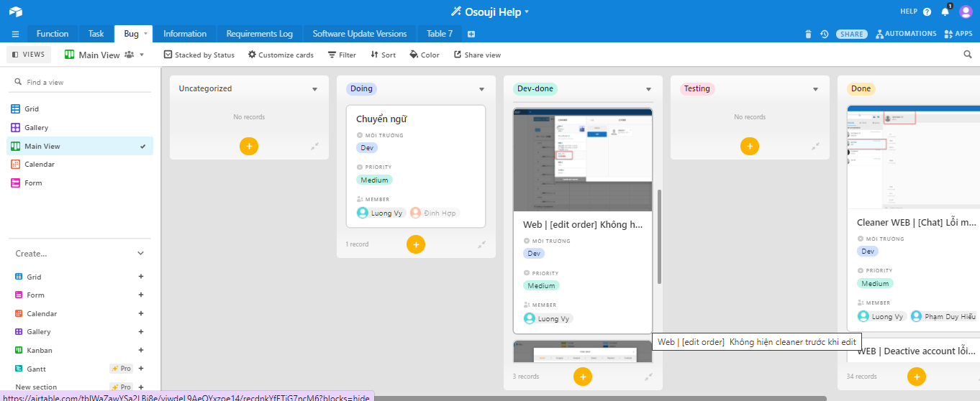Click the search magnifier icon
The height and width of the screenshot is (401, 980).
[968, 55]
